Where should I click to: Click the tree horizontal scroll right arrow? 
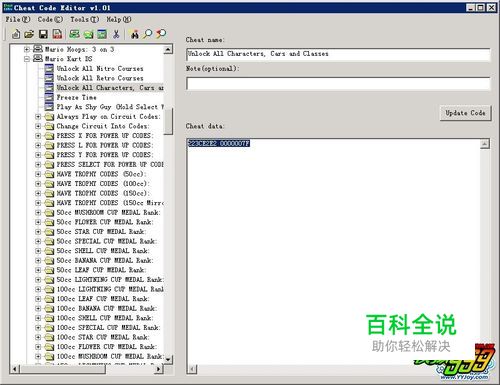point(159,369)
